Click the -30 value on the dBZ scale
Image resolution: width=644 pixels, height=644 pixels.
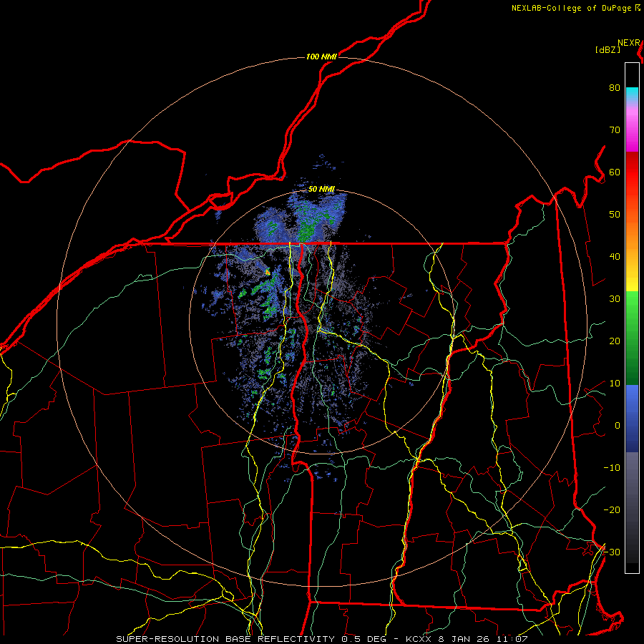pyautogui.click(x=612, y=552)
